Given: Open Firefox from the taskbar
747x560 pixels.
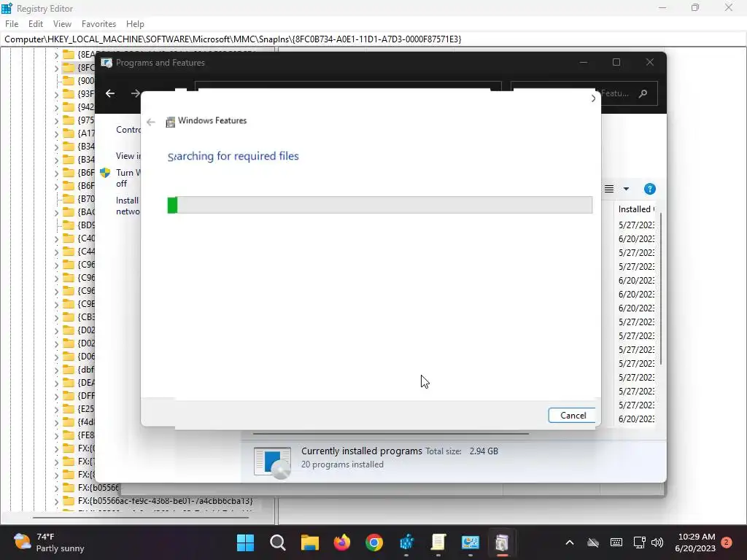Looking at the screenshot, I should tap(342, 542).
